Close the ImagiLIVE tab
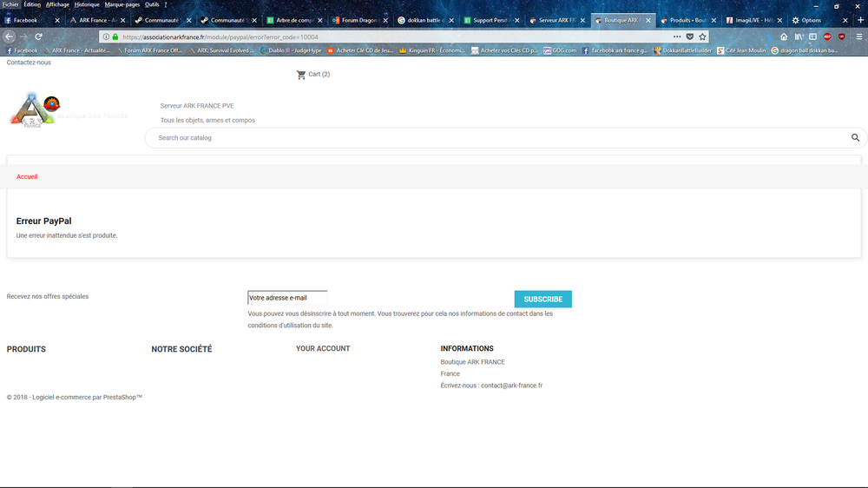 779,21
